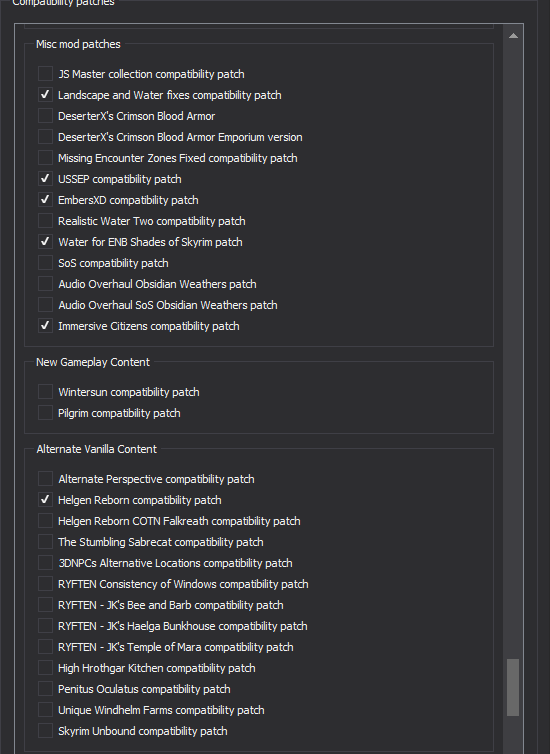The height and width of the screenshot is (754, 550).
Task: Enable Pilgrim compatibility patch
Action: [45, 413]
